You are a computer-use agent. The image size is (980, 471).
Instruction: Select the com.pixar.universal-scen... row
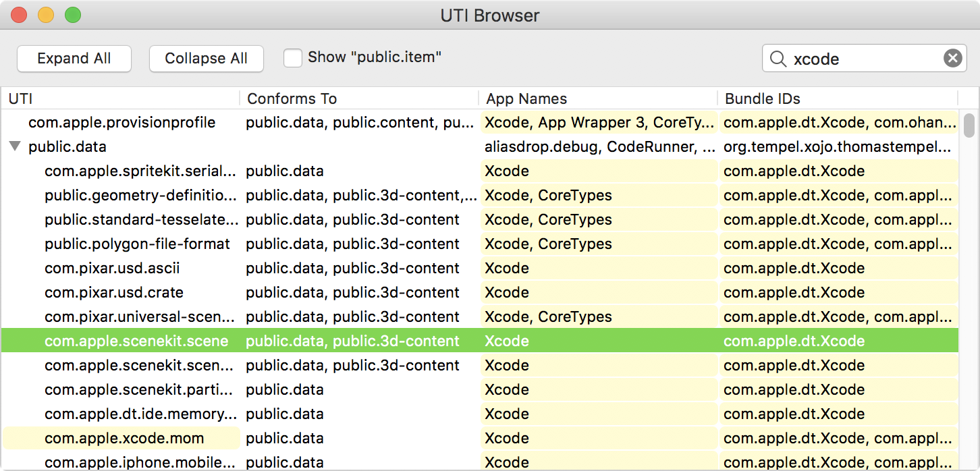(480, 316)
